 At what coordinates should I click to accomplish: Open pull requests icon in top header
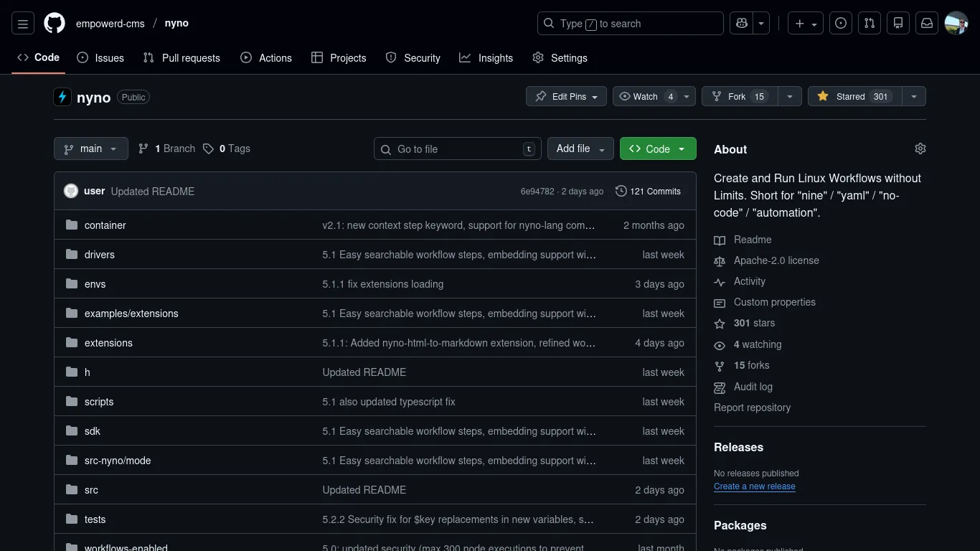coord(870,24)
